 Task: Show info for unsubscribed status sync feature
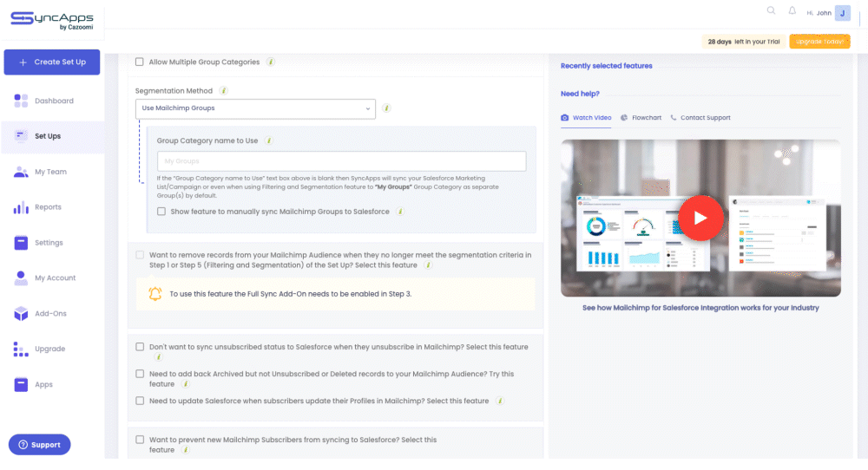pos(158,357)
